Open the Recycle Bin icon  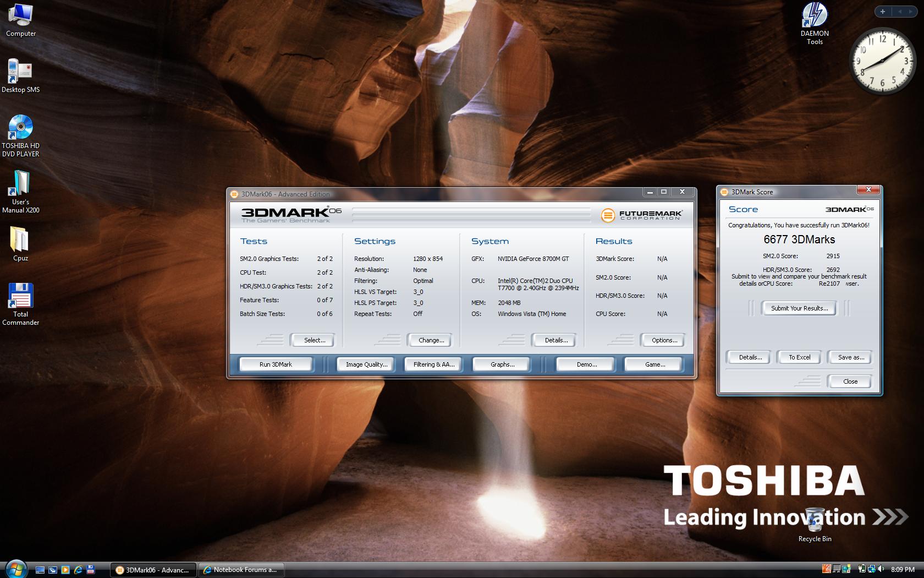click(815, 525)
